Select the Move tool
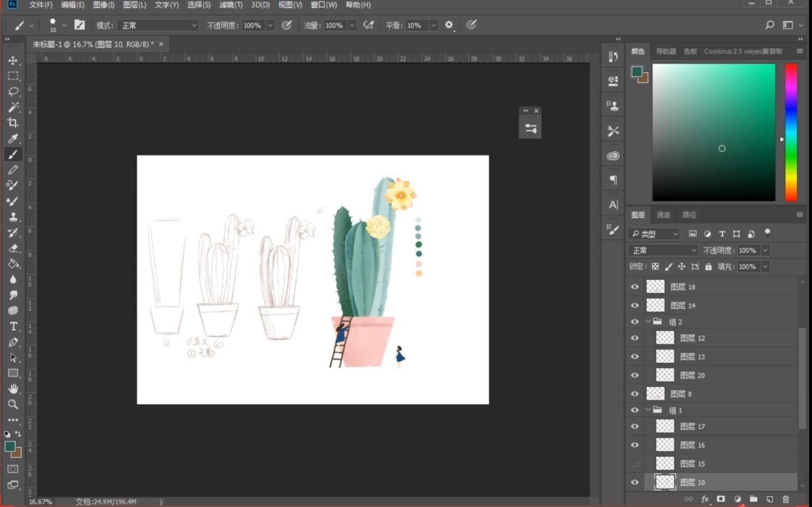The height and width of the screenshot is (507, 812). [13, 61]
